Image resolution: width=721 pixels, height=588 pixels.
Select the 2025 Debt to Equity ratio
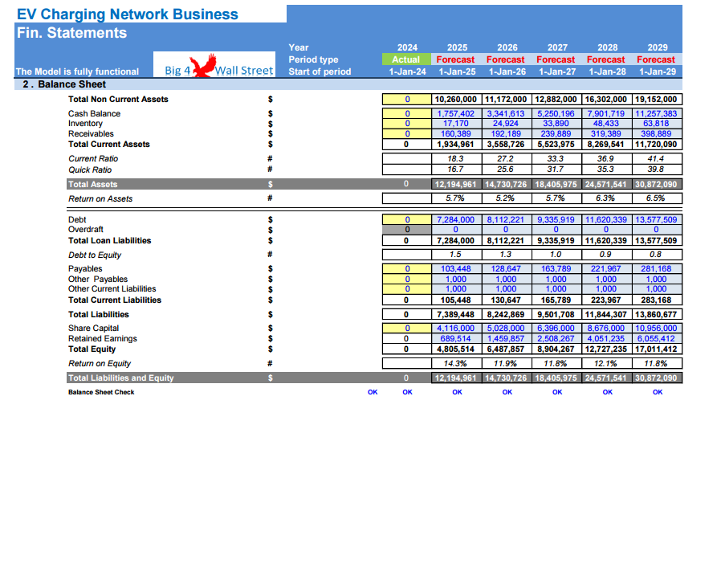[x=457, y=255]
